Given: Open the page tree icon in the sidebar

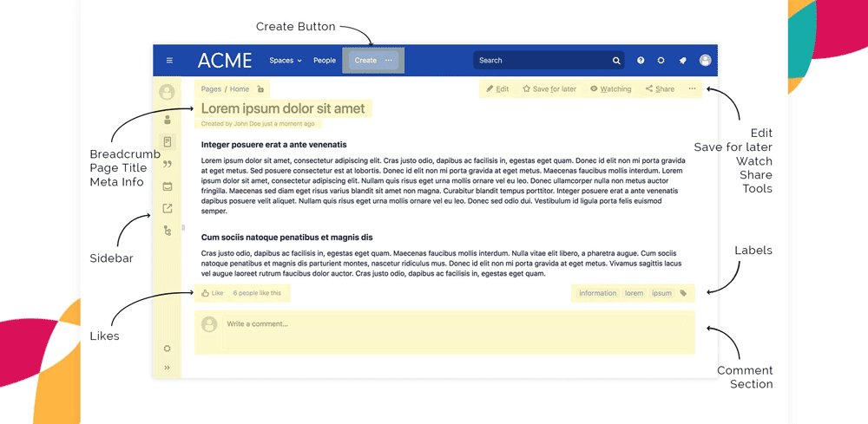Looking at the screenshot, I should click(168, 231).
